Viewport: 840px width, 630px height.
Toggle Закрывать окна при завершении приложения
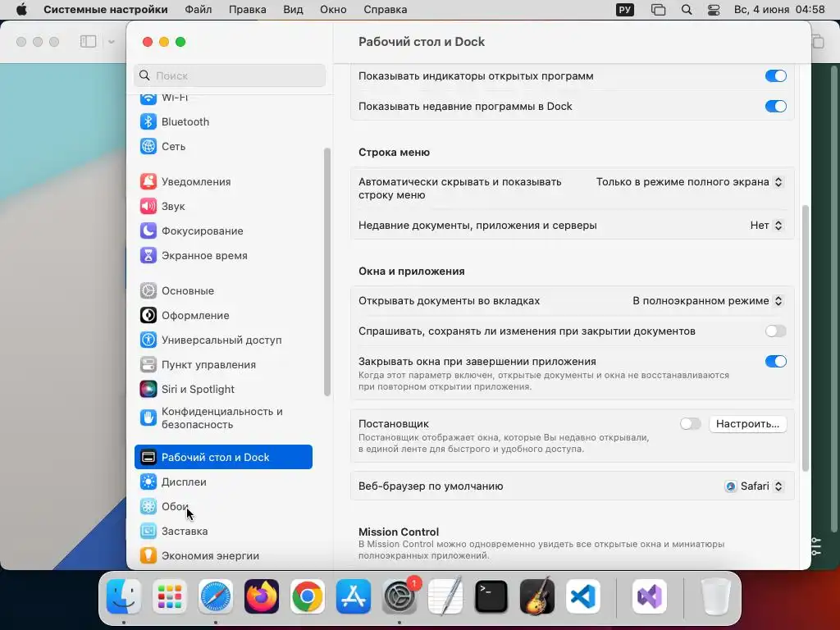775,362
